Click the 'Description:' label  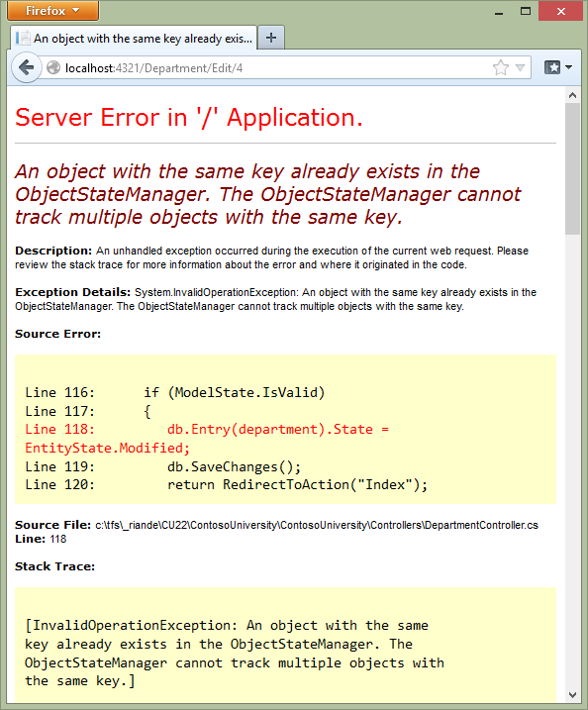tap(53, 251)
